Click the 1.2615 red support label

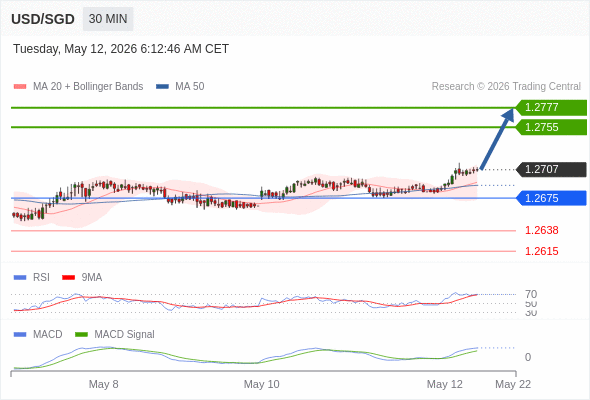click(541, 251)
